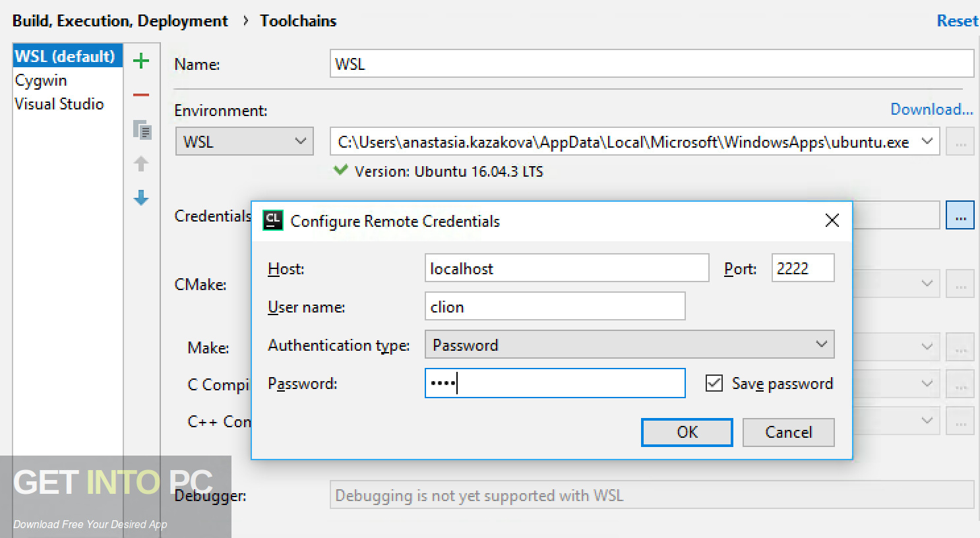Screen dimensions: 980x538
Task: Click the Toolchains breadcrumb title
Action: [x=298, y=20]
